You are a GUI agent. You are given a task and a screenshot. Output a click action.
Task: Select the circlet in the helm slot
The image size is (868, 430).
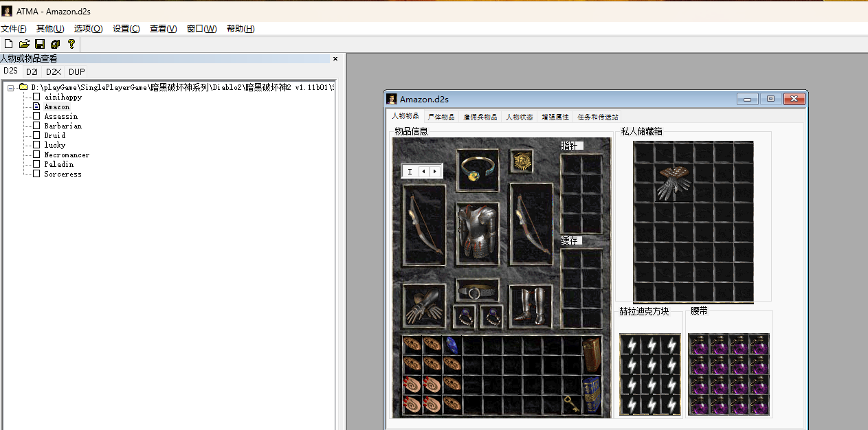478,170
